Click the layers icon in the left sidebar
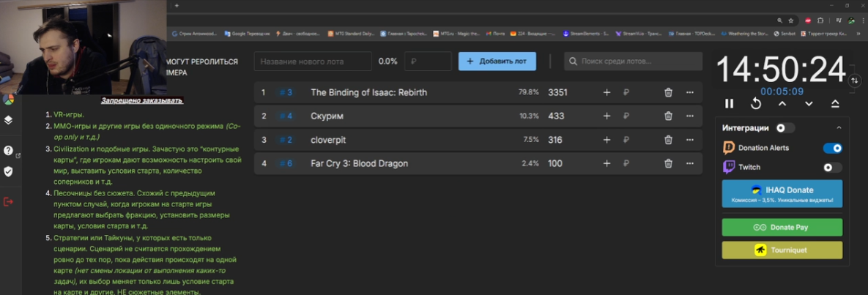 pos(8,120)
